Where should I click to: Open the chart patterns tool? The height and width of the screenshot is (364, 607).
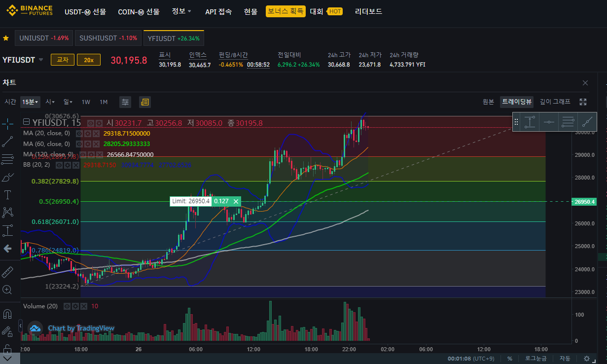tap(8, 213)
